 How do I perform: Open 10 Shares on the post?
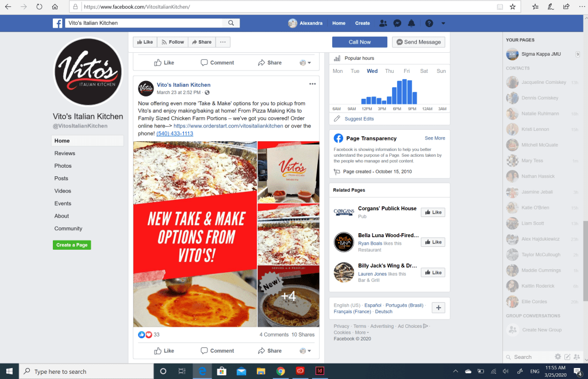click(x=303, y=334)
